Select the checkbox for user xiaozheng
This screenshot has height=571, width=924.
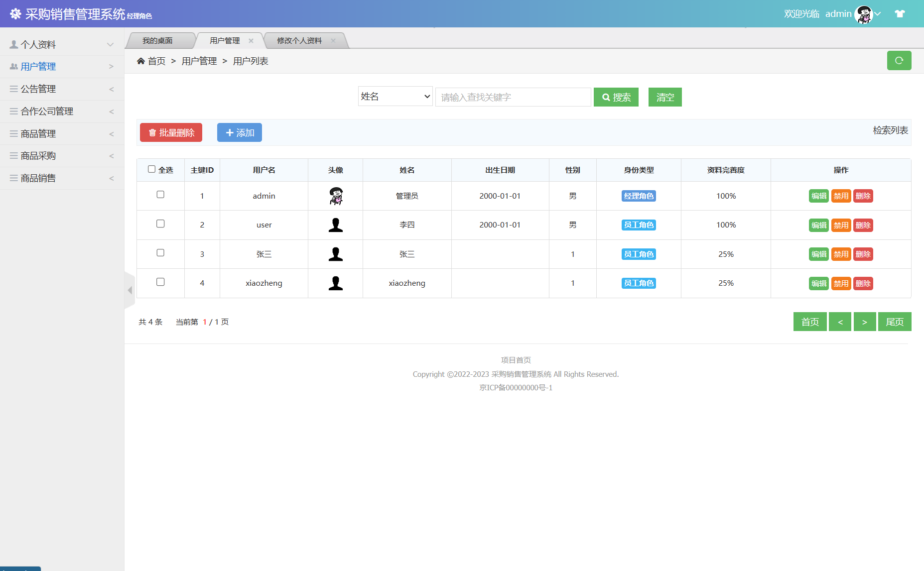coord(160,282)
